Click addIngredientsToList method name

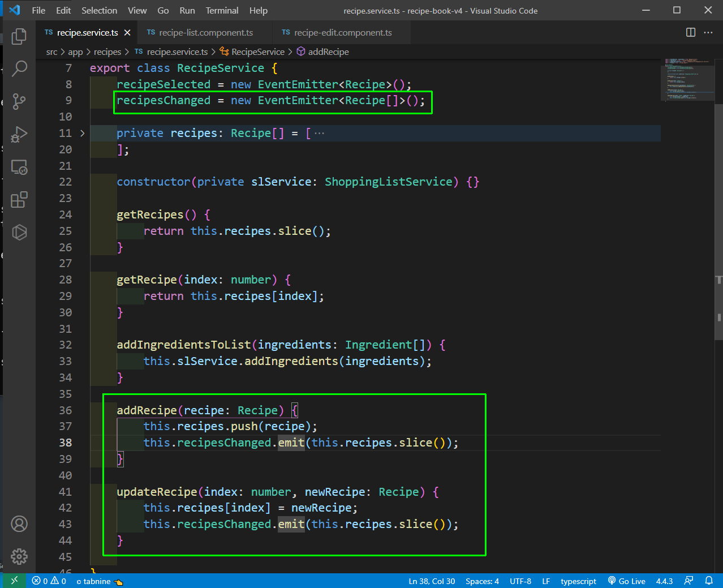[184, 345]
